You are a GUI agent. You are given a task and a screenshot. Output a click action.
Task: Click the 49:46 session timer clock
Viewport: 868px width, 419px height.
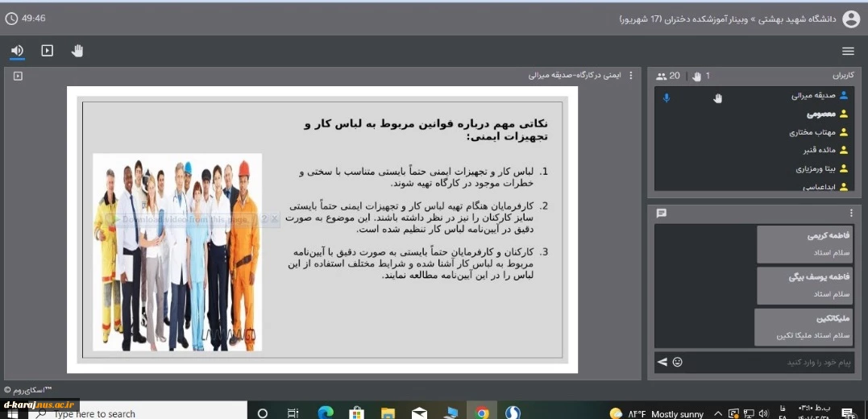26,19
